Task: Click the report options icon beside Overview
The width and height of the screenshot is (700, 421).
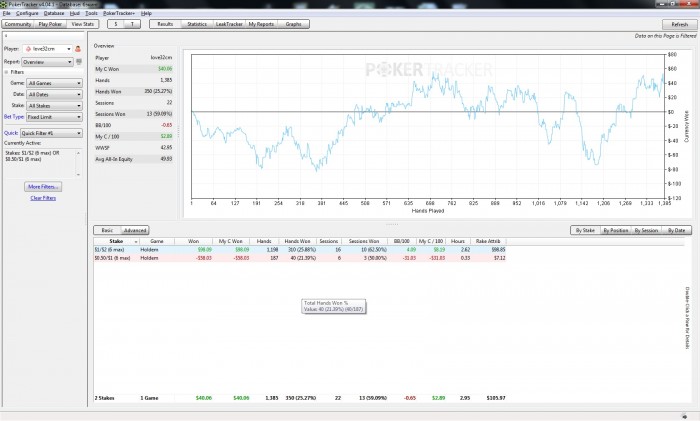Action: 79,62
